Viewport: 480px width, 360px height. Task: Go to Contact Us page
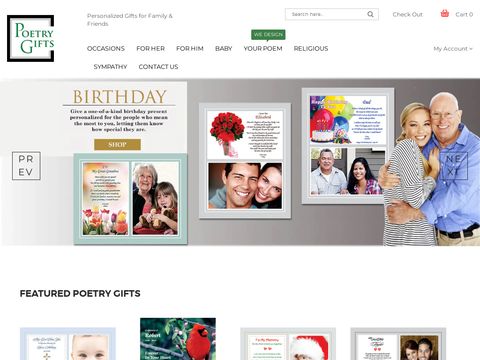[x=158, y=67]
